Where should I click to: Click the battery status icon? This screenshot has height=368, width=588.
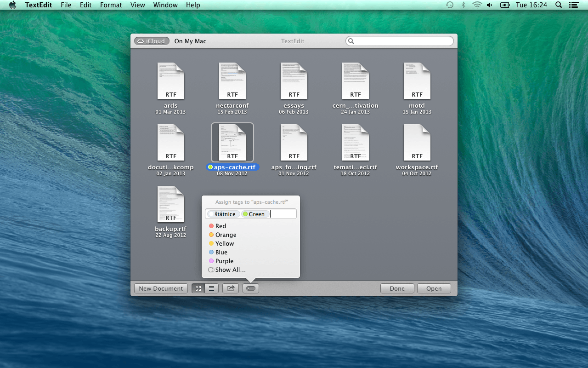tap(505, 5)
